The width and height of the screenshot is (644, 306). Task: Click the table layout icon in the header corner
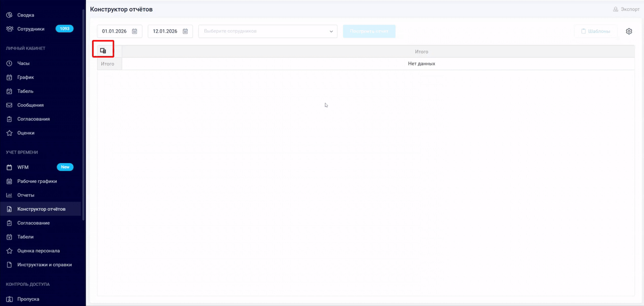(x=103, y=51)
